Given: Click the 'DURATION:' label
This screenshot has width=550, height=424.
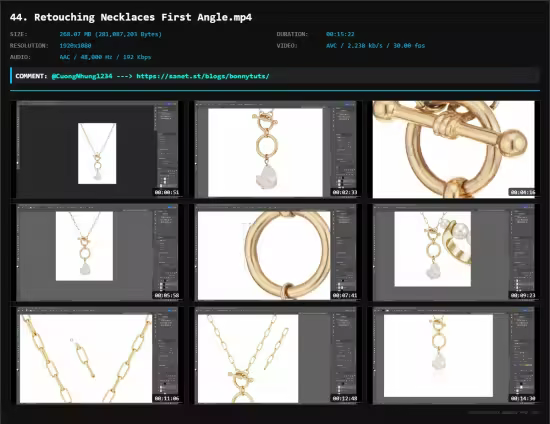Looking at the screenshot, I should [292, 34].
